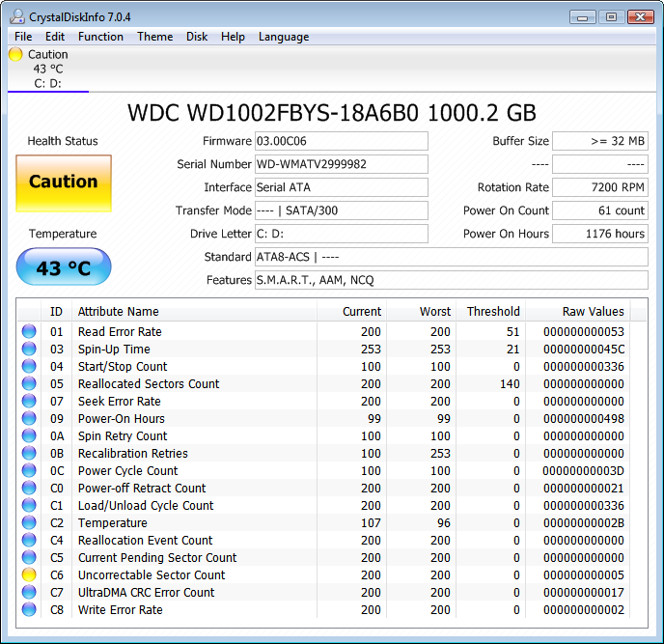Click the Attribute Name column header

119,312
